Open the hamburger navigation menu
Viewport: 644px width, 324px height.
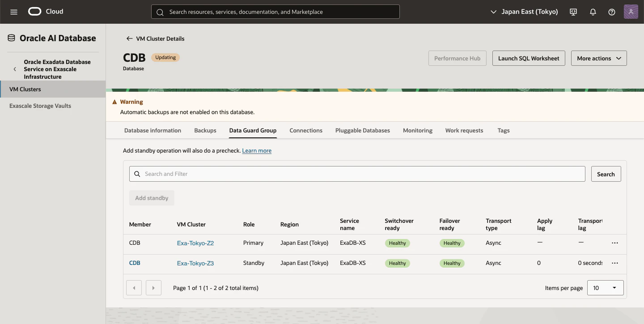(14, 12)
